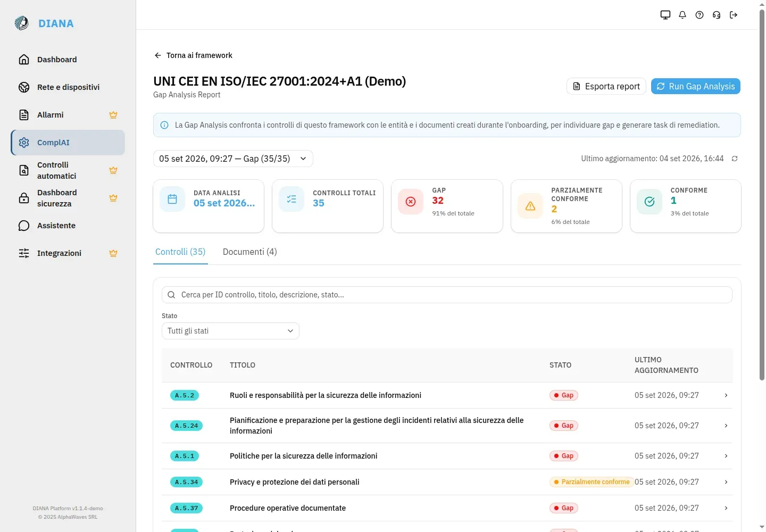This screenshot has width=766, height=532.
Task: Click Torna ai framework link
Action: [x=193, y=55]
